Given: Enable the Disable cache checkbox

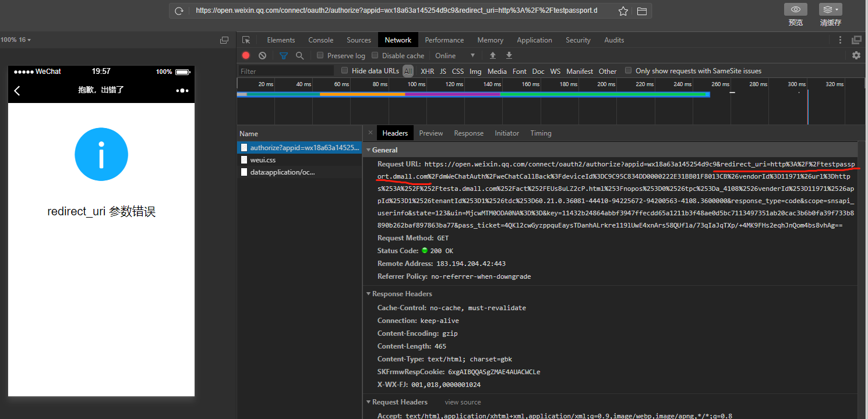Looking at the screenshot, I should (x=375, y=56).
